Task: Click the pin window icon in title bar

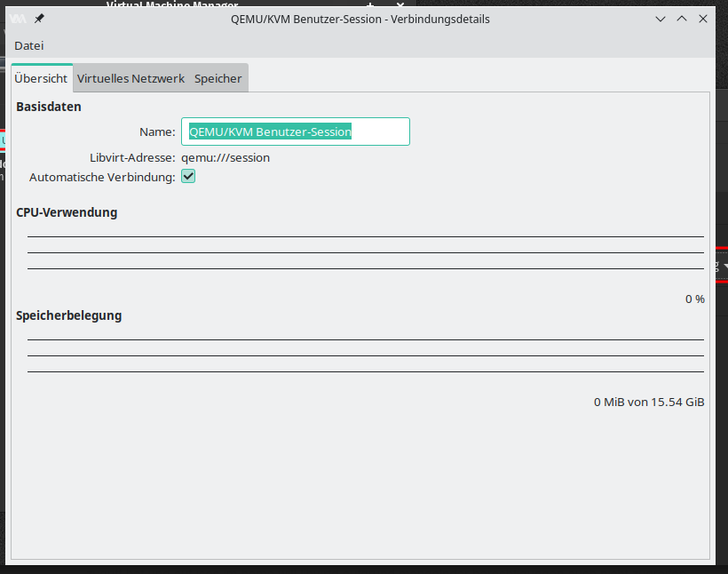Action: coord(39,19)
